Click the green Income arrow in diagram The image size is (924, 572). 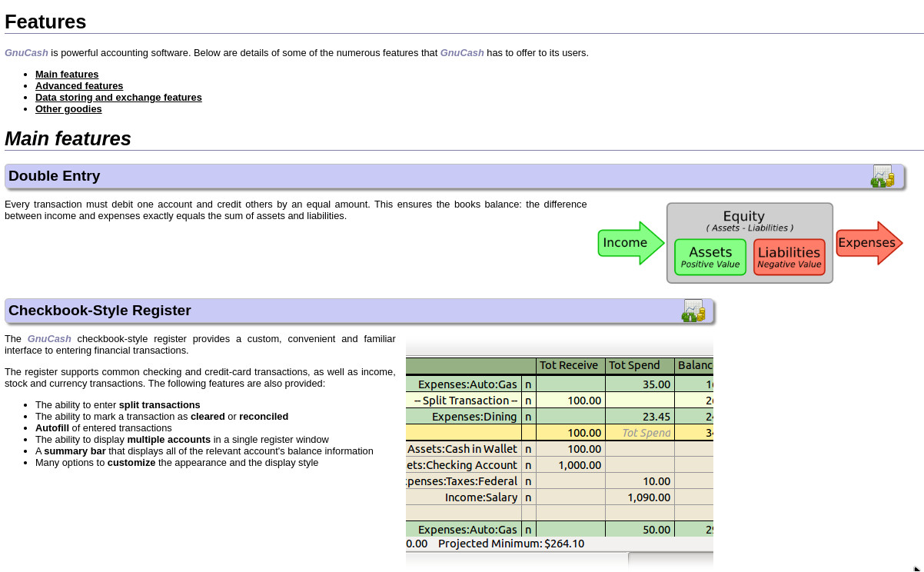tap(631, 243)
